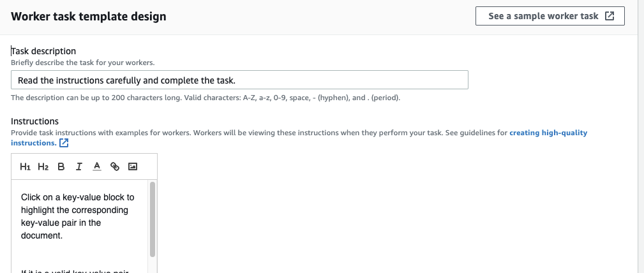The width and height of the screenshot is (644, 273).
Task: Apply Heading 1 format in instructions editor
Action: click(25, 166)
